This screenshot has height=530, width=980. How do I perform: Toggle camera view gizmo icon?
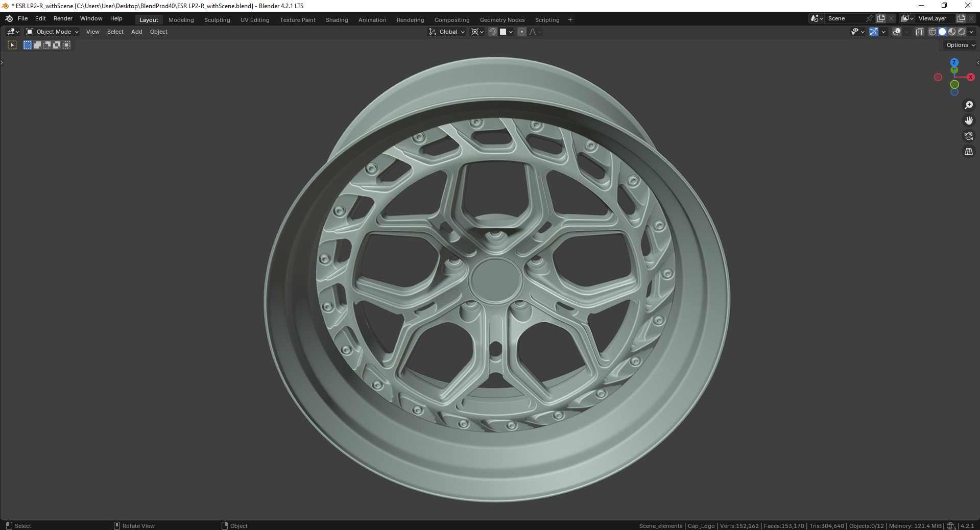coord(969,136)
